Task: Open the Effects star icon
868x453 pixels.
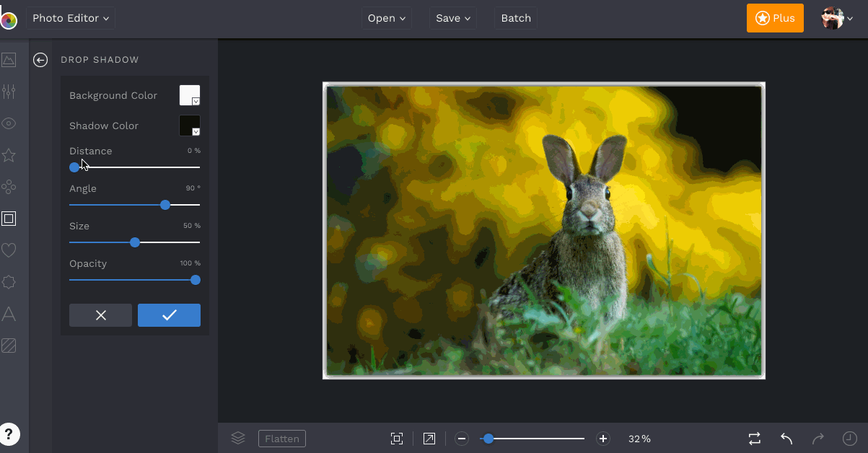Action: click(9, 155)
